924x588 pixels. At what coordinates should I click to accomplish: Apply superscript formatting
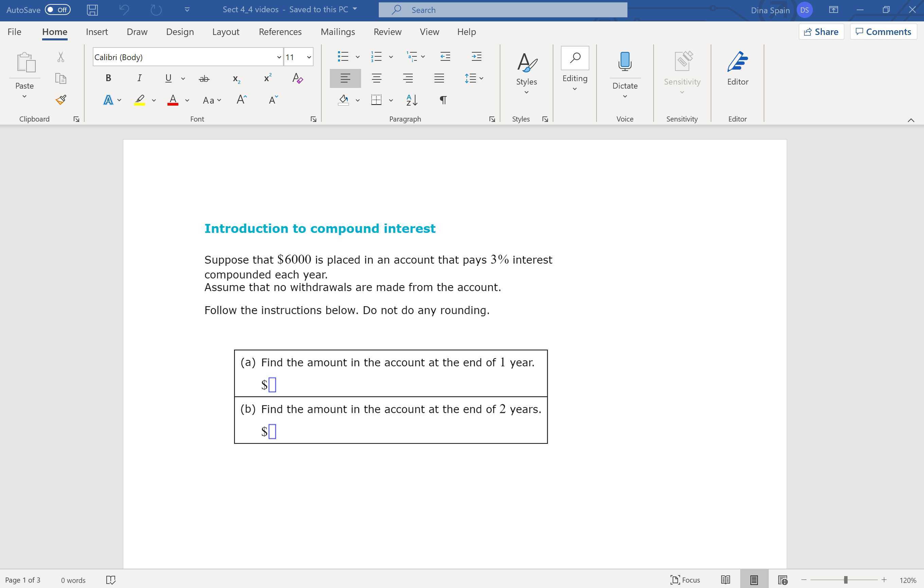[x=267, y=78]
